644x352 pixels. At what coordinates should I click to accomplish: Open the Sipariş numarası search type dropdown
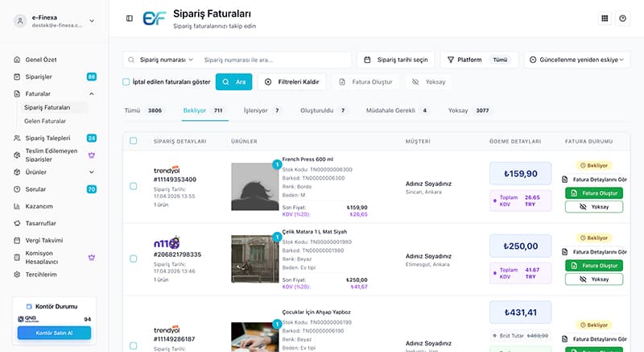[166, 60]
